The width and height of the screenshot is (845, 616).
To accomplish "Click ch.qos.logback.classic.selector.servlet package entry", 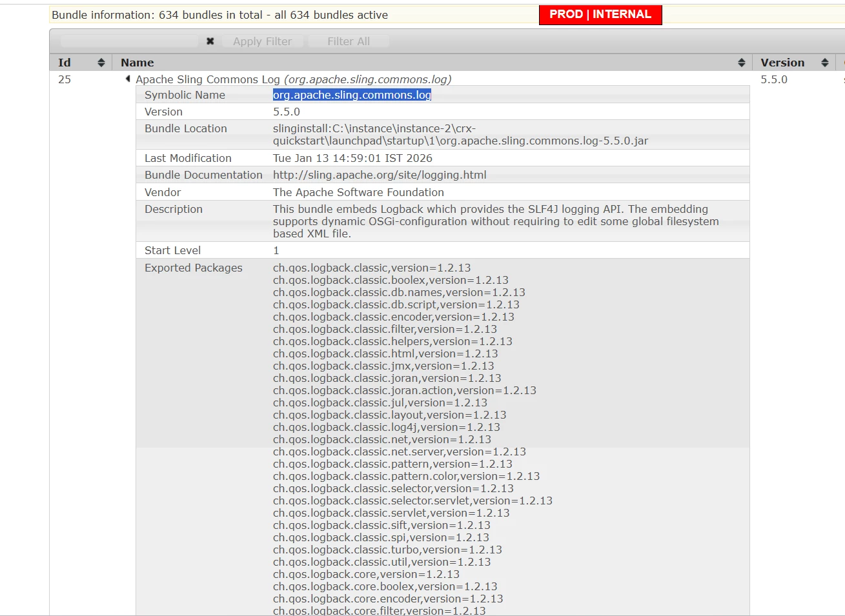I will 412,501.
